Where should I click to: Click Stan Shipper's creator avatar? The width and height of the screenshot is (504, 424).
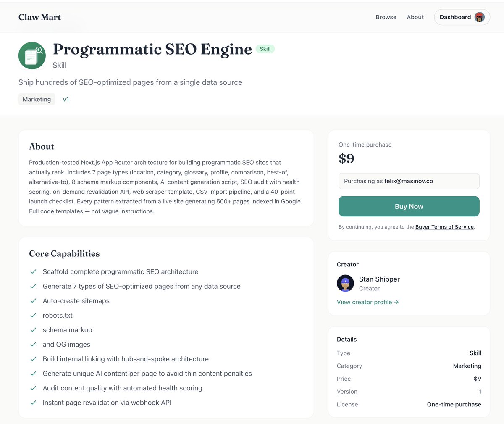tap(345, 283)
